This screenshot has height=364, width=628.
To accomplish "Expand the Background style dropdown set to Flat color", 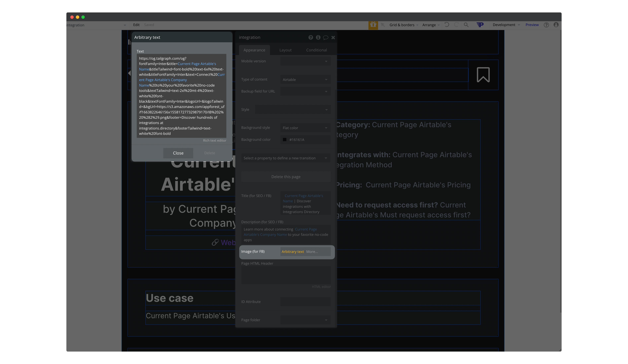I will point(305,128).
